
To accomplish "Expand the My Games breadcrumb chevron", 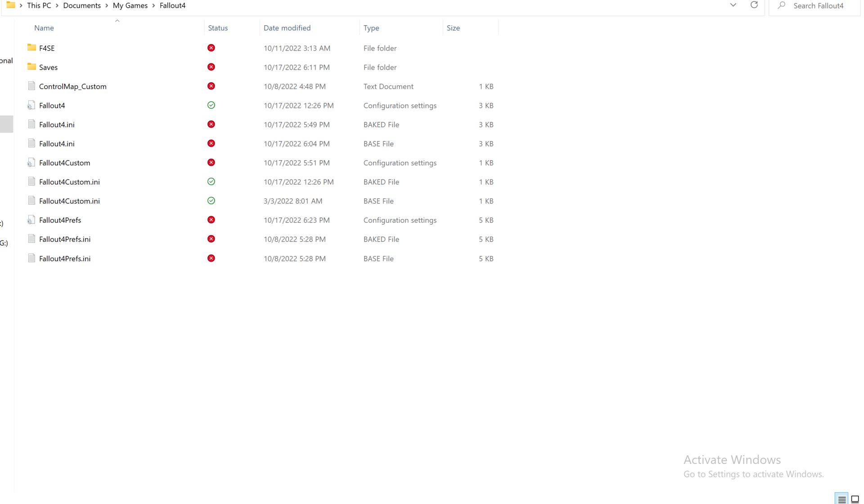I will (153, 5).
